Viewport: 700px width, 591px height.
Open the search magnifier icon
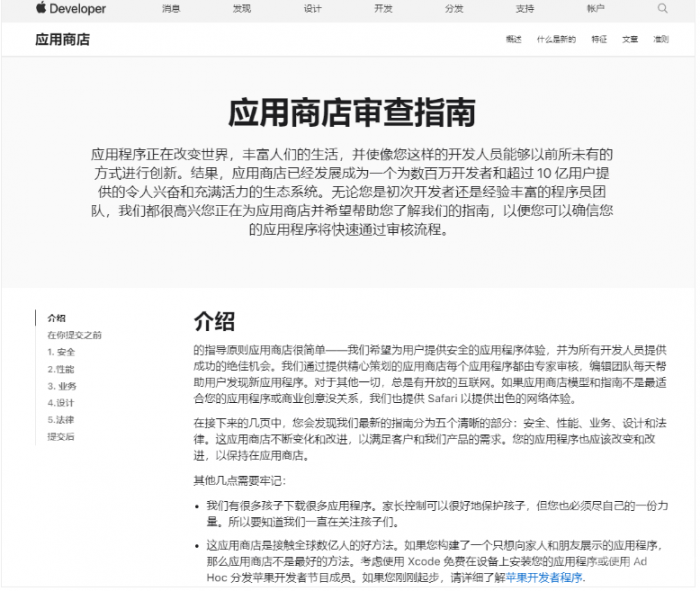(x=662, y=8)
